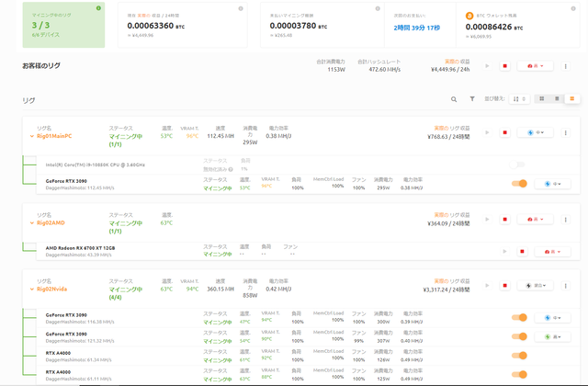Click play button for Rig02Nvidia

(487, 286)
